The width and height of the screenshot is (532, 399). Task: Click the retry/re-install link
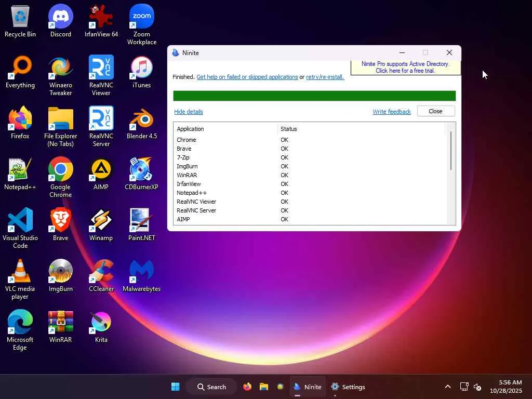(325, 77)
